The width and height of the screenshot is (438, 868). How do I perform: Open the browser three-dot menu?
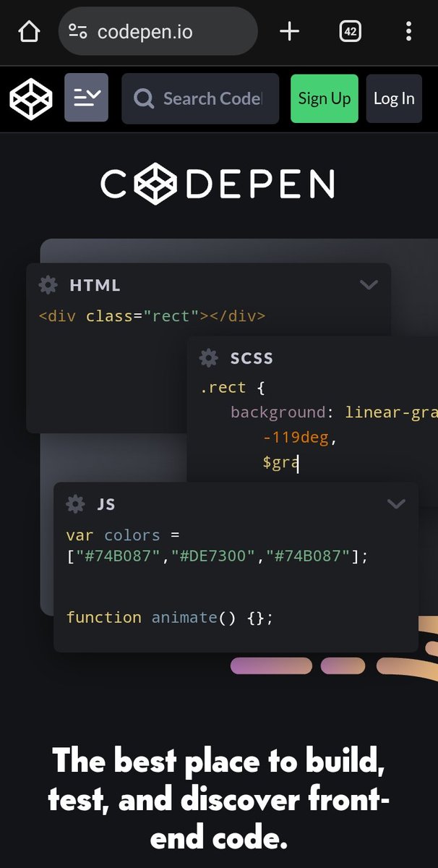(408, 31)
